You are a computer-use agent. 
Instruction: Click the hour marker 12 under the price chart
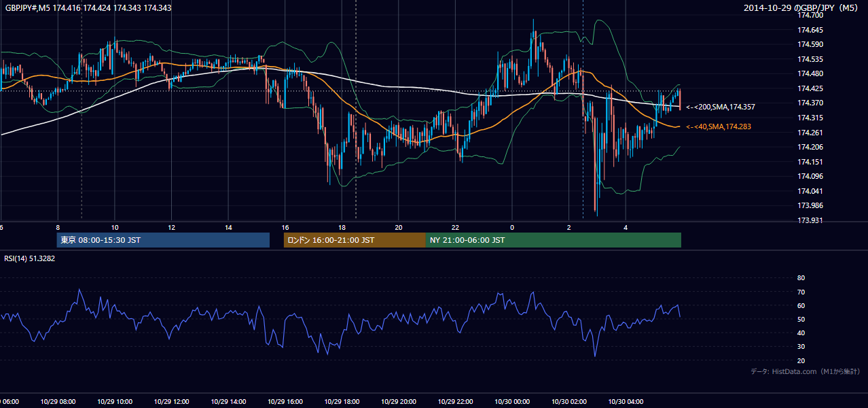click(x=172, y=227)
